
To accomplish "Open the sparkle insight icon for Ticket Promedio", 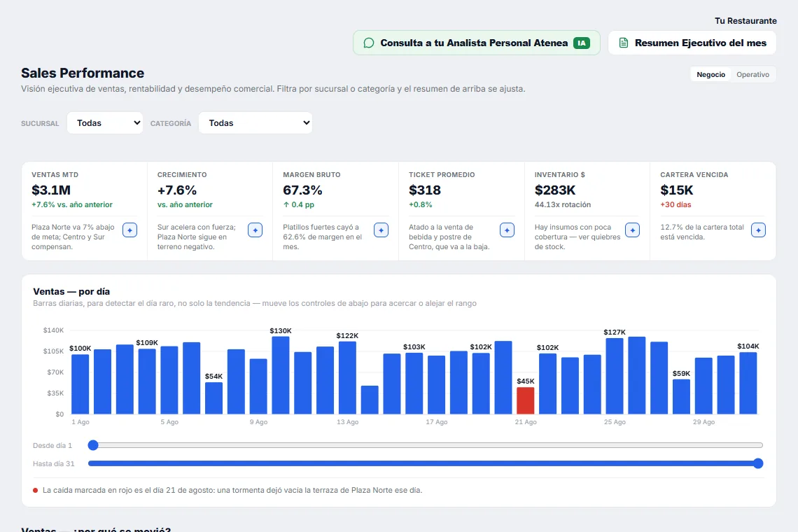I will click(x=507, y=230).
